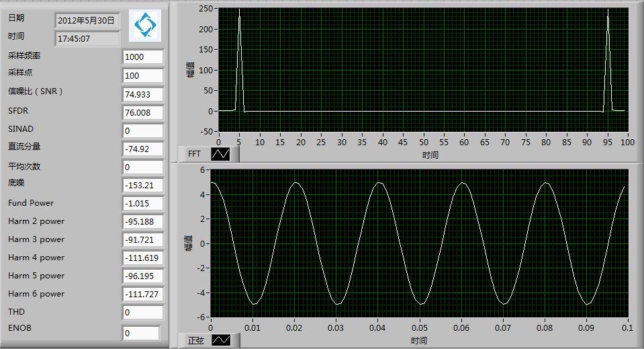This screenshot has width=644, height=349.
Task: Click the 底噪 value -153.21
Action: [x=142, y=185]
